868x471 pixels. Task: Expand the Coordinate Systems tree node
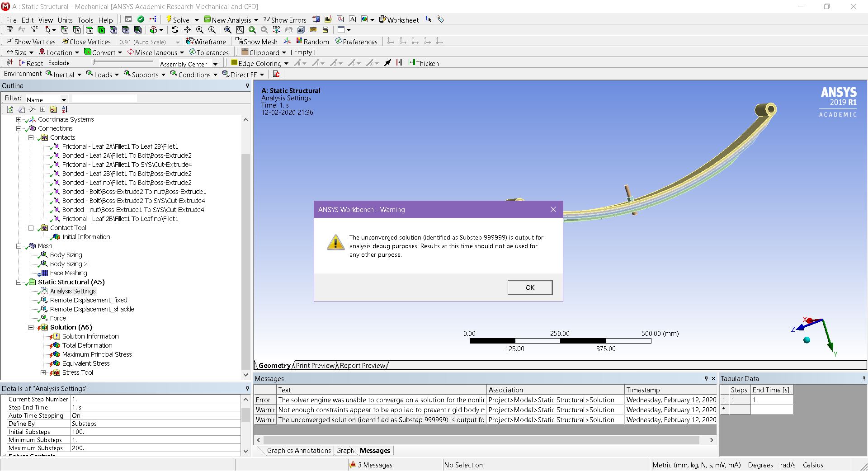[19, 119]
